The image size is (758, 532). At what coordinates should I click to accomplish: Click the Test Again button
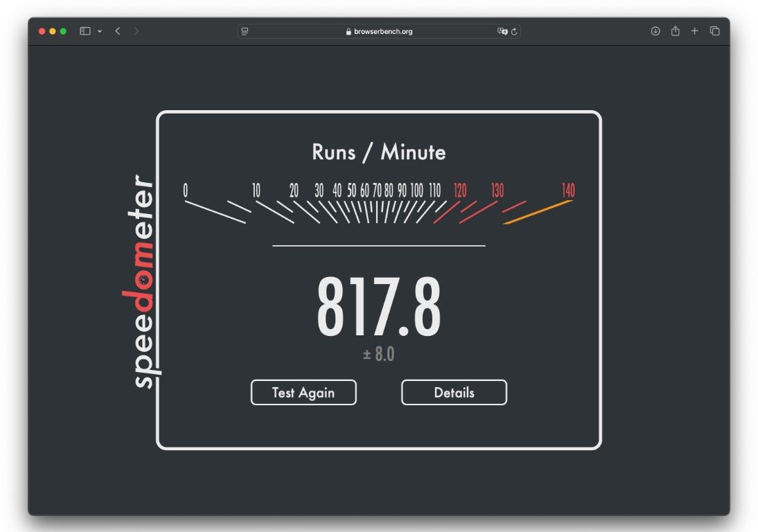coord(303,392)
